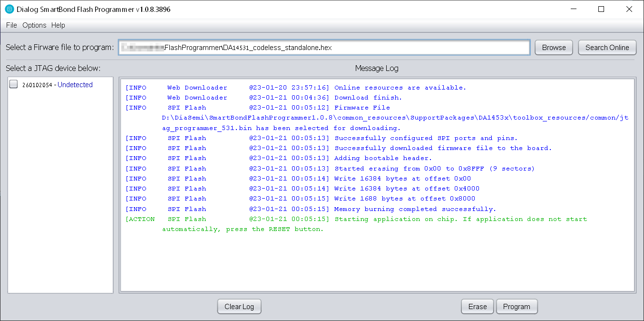Click 'Select a JTAG device below:' label
Screen dimensions: 644x321
(53, 69)
